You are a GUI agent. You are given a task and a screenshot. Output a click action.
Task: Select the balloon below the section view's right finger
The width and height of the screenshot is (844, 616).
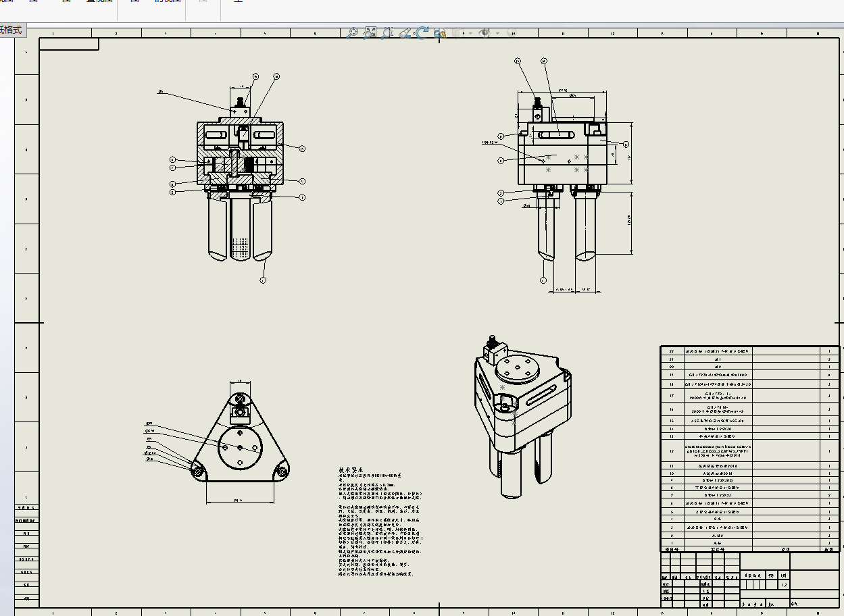click(x=263, y=279)
